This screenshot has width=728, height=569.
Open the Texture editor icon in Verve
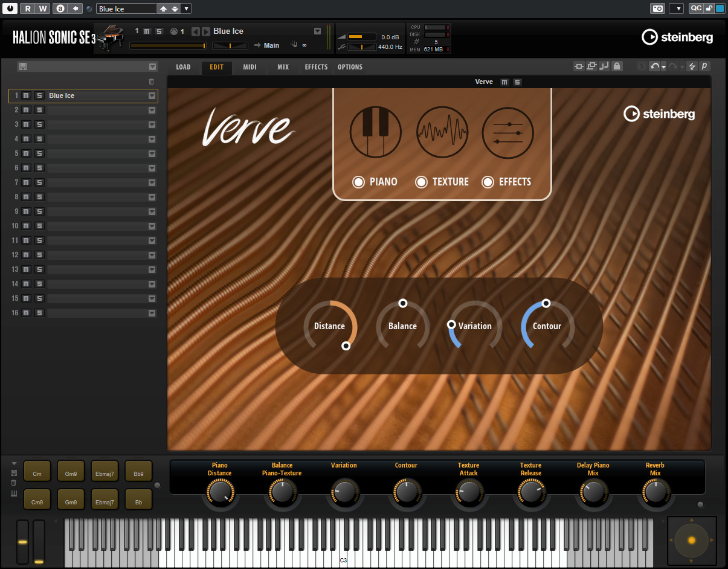tap(442, 132)
